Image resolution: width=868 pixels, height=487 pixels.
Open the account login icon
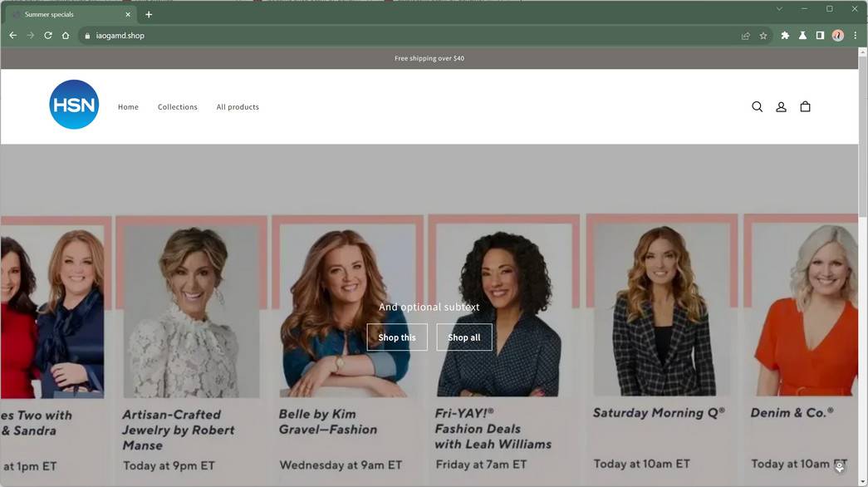[781, 107]
